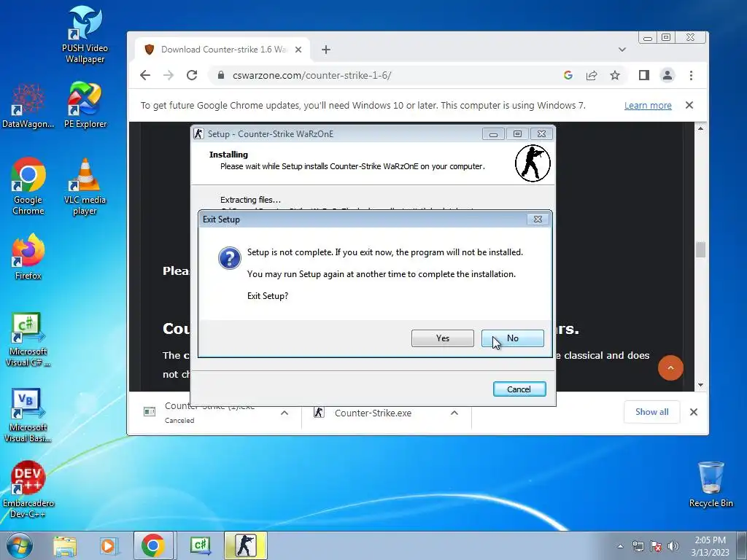
Task: Click Cancel in the Setup window
Action: [519, 389]
